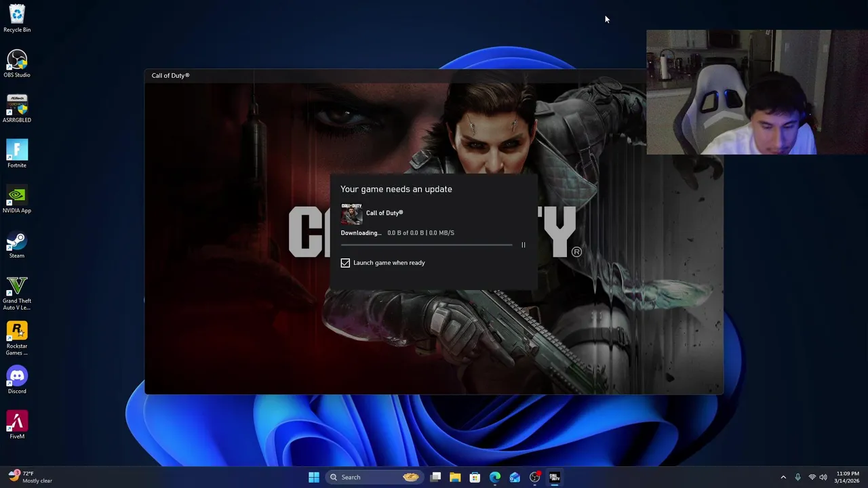Click the "0.0 B of 0.0 B | 0.0 MB/S" download stats
Viewport: 868px width, 488px height.
[420, 233]
